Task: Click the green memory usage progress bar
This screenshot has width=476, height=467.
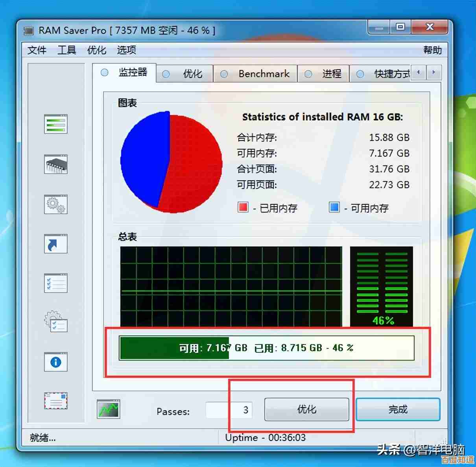Action: [x=266, y=348]
